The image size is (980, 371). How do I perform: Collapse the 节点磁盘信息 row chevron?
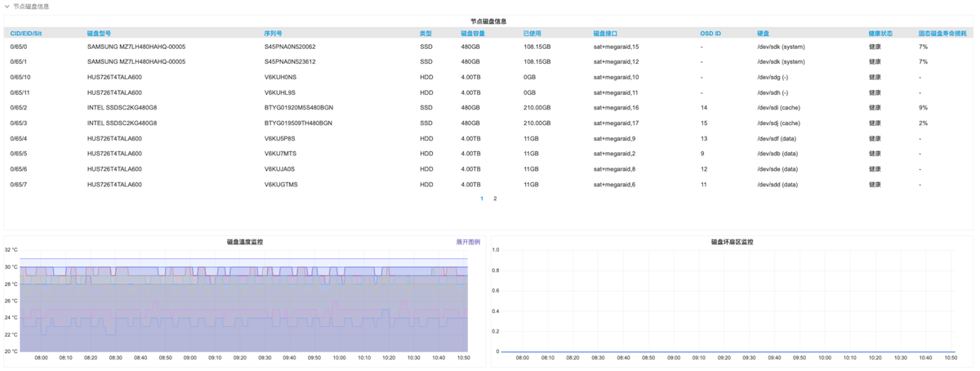pos(7,7)
